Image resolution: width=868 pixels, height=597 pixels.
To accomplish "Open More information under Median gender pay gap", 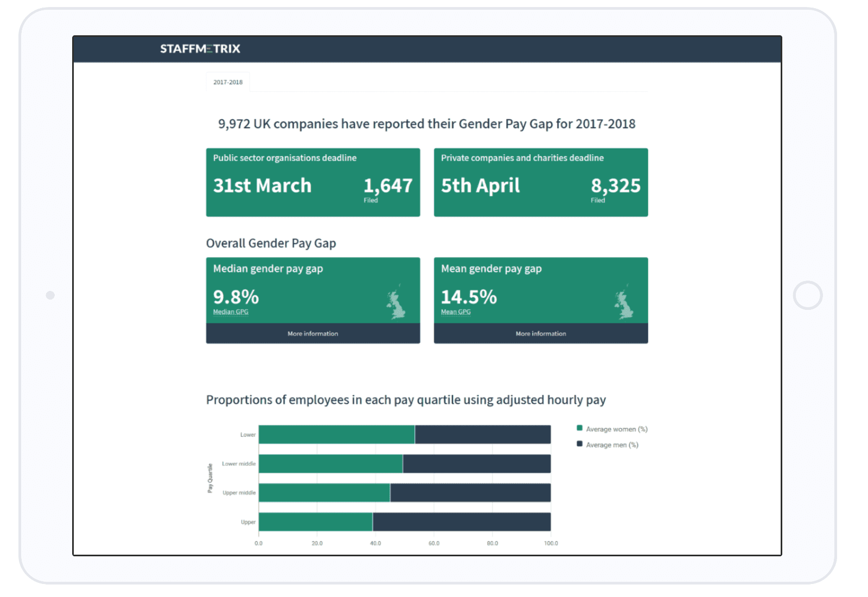I will click(313, 334).
